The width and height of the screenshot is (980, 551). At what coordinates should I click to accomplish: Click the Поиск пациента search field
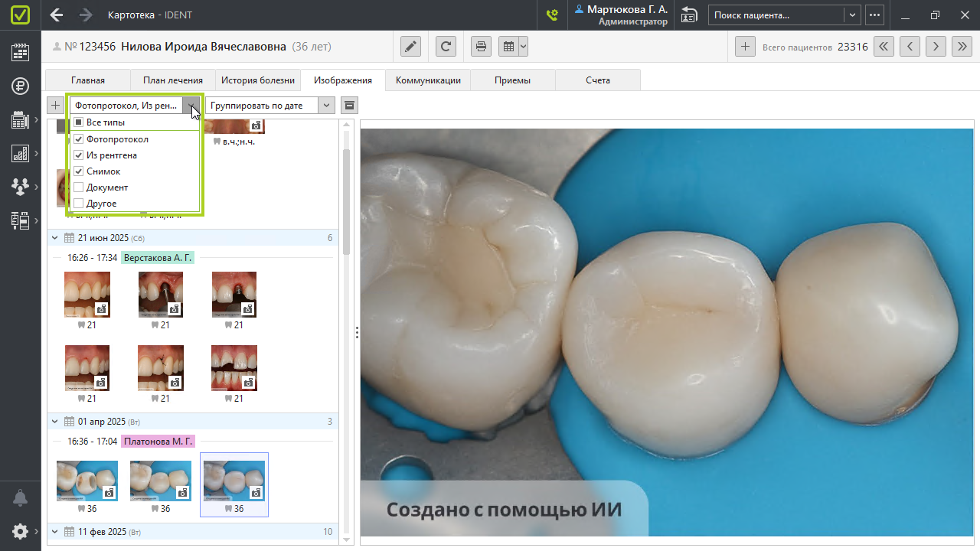tap(776, 15)
